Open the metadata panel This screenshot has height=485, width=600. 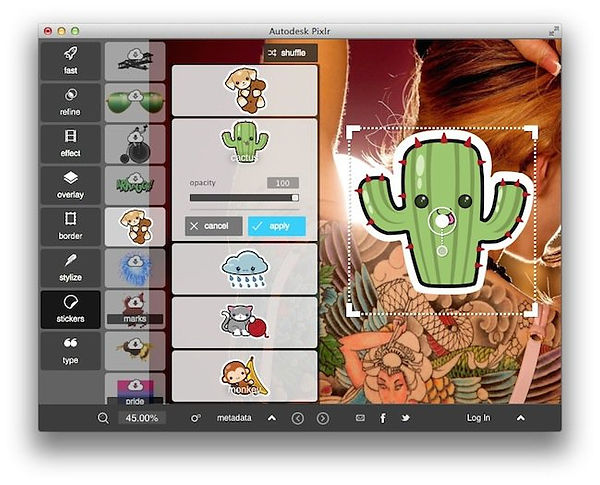(234, 418)
